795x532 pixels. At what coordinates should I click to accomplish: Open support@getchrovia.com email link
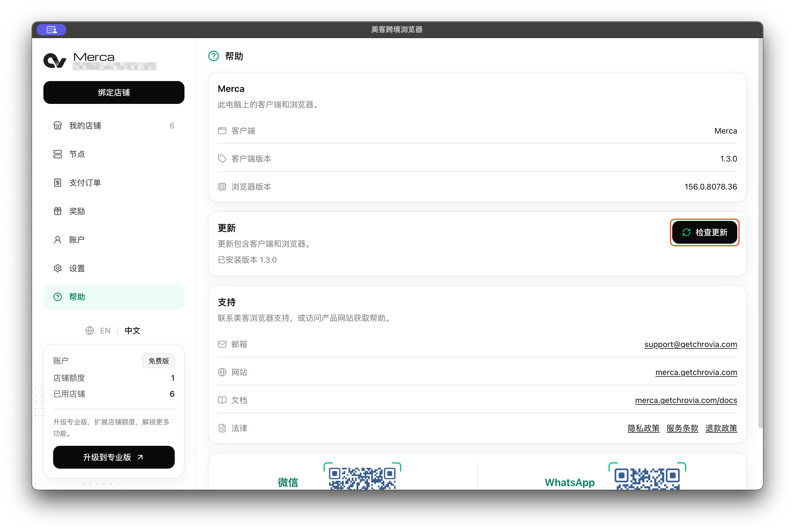[690, 344]
